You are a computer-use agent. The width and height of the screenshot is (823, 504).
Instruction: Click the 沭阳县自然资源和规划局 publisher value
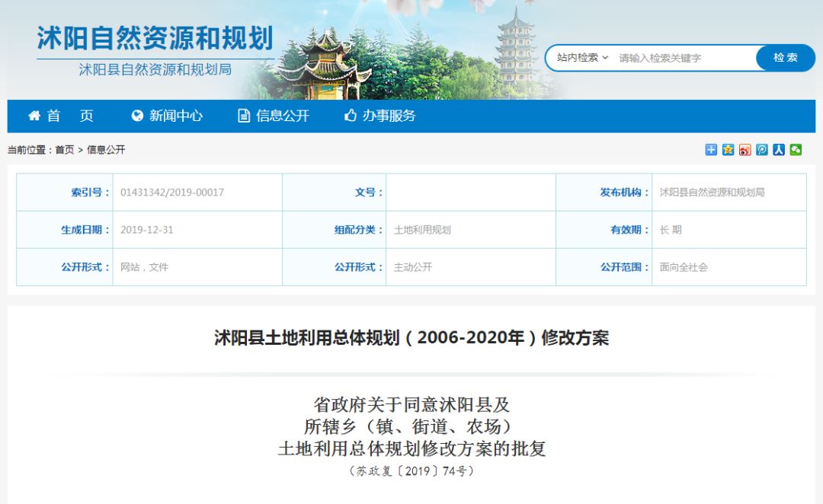pyautogui.click(x=713, y=193)
